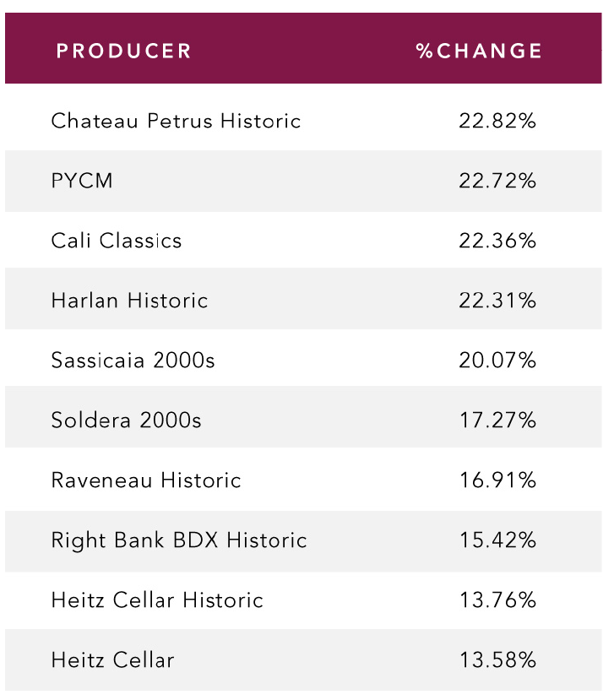The height and width of the screenshot is (700, 614).
Task: Select Right Bank BDX Historic
Action: click(x=179, y=540)
